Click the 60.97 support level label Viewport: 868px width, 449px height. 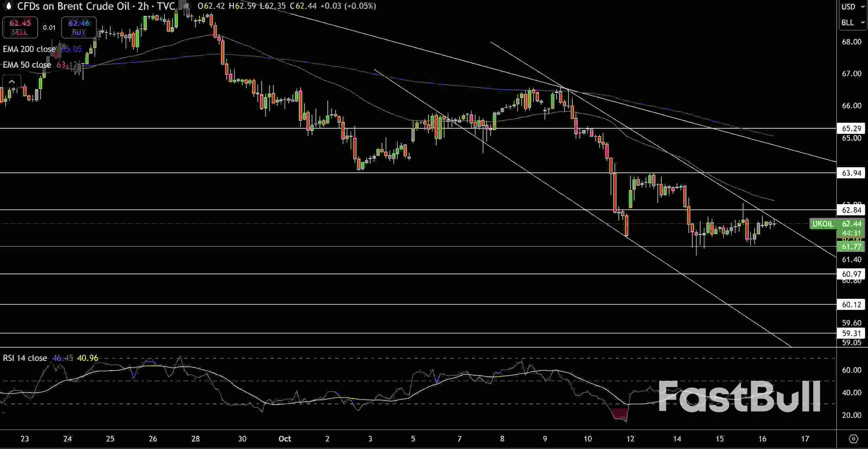(852, 274)
